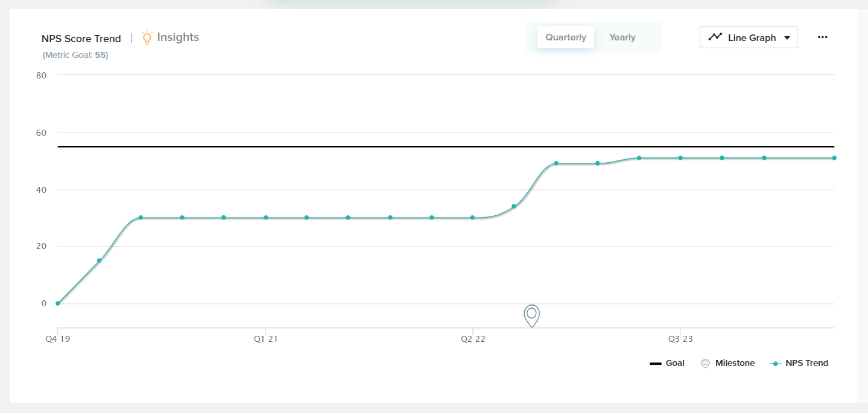Image resolution: width=868 pixels, height=413 pixels.
Task: Click the teal NPS Trend legend marker
Action: click(x=776, y=364)
